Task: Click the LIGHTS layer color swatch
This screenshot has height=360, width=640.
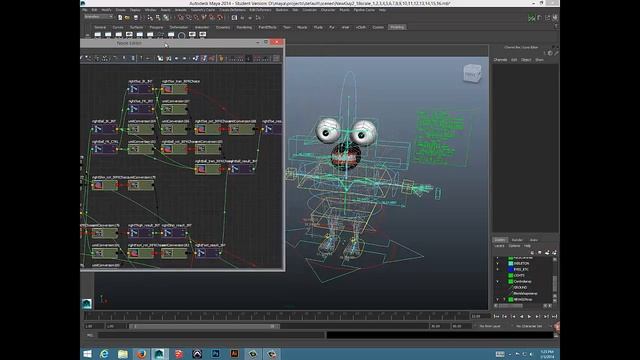Action: click(511, 276)
